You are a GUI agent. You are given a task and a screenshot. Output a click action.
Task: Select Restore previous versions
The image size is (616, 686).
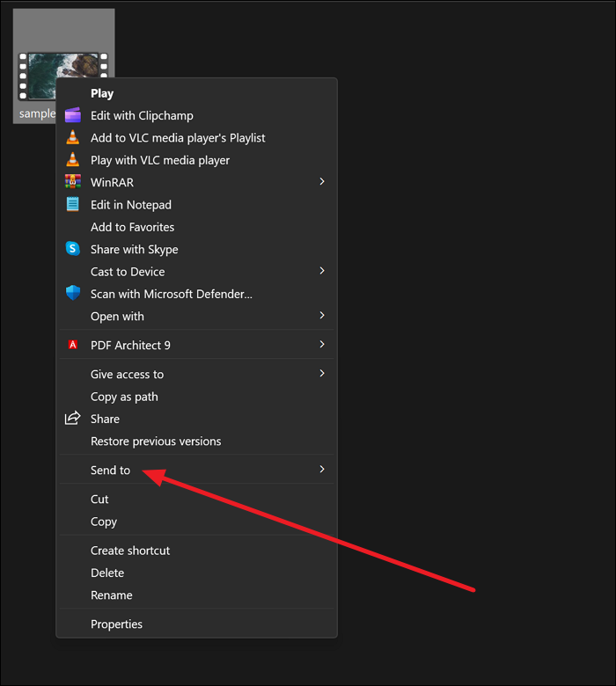(156, 442)
